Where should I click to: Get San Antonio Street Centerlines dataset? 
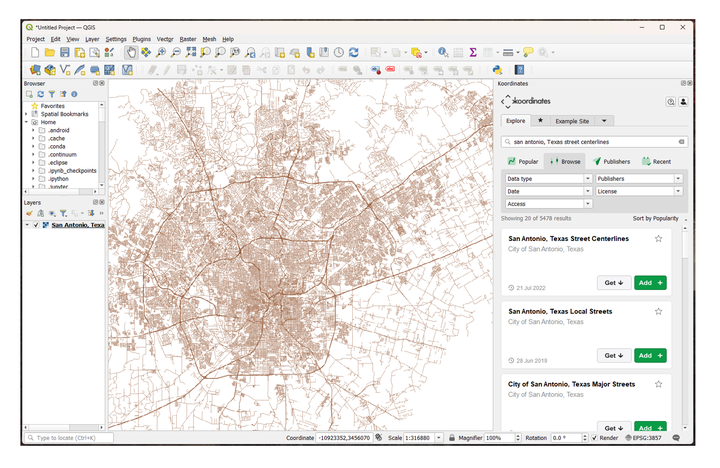coord(613,283)
